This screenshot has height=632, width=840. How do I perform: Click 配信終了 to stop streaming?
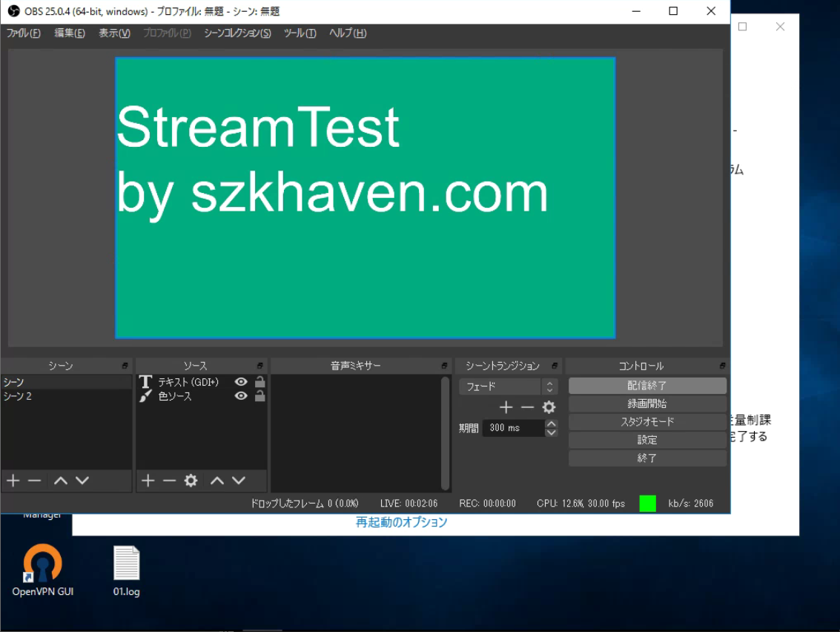646,386
